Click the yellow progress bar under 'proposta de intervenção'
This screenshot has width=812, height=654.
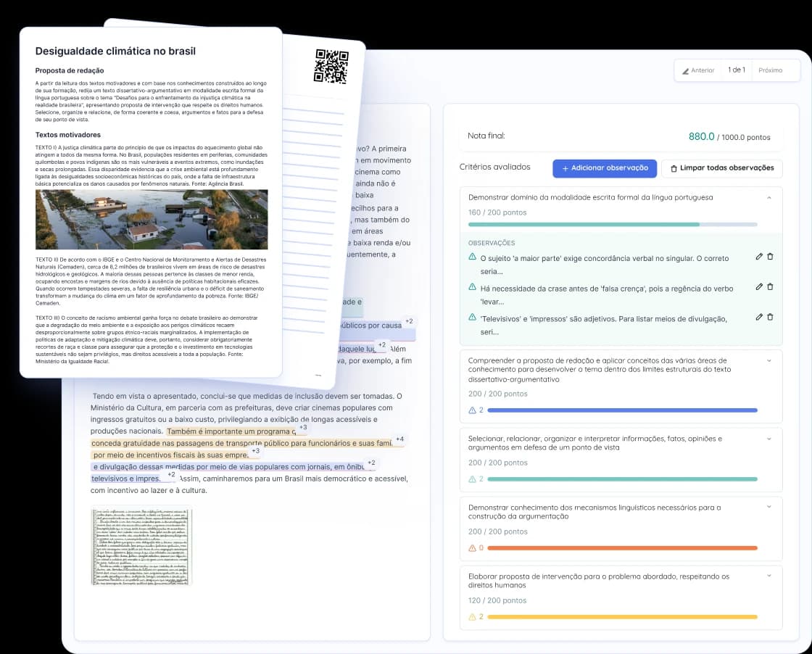pos(623,617)
